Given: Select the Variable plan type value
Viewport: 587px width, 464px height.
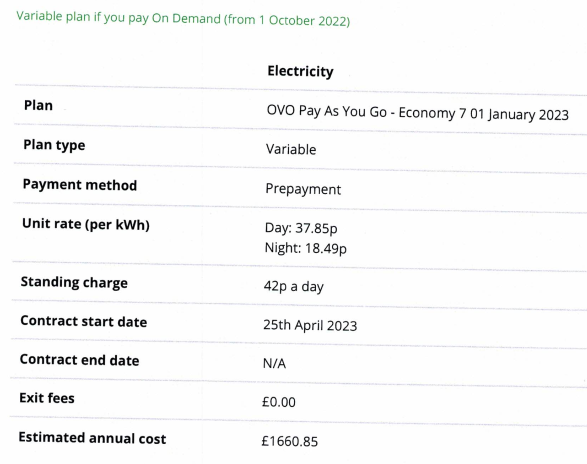Looking at the screenshot, I should (x=291, y=149).
